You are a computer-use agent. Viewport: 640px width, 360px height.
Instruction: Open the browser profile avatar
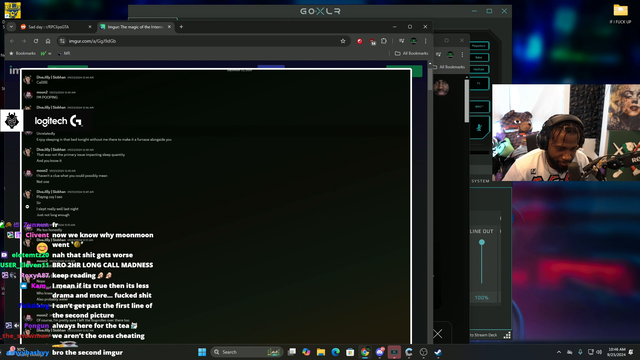click(413, 41)
